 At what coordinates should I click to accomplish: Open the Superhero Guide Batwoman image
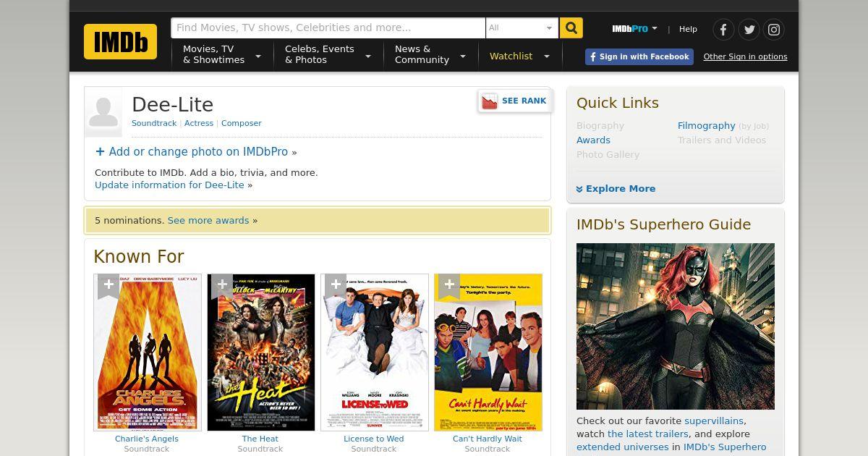(676, 326)
